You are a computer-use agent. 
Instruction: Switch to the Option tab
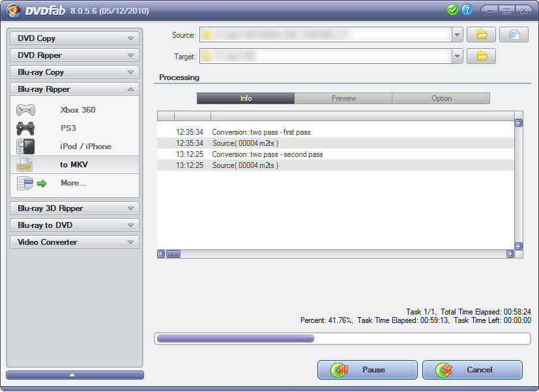pos(441,98)
